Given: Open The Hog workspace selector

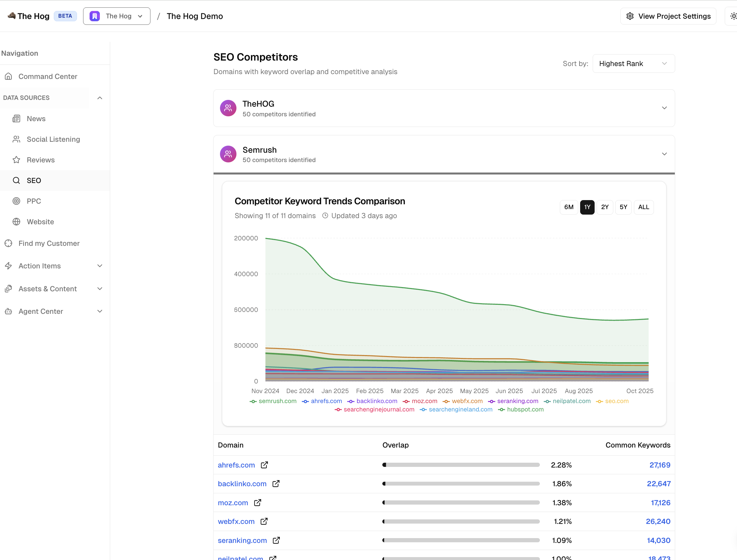Looking at the screenshot, I should pos(117,16).
